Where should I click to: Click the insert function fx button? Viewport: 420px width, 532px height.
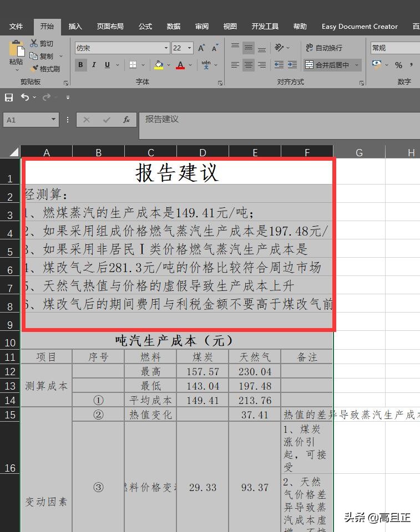(126, 120)
